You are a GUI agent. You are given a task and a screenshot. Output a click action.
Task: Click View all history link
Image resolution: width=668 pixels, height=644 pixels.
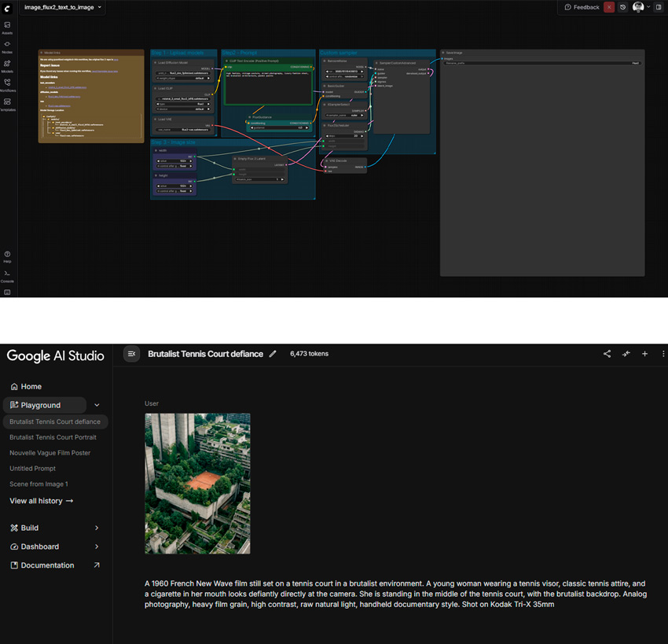point(41,501)
